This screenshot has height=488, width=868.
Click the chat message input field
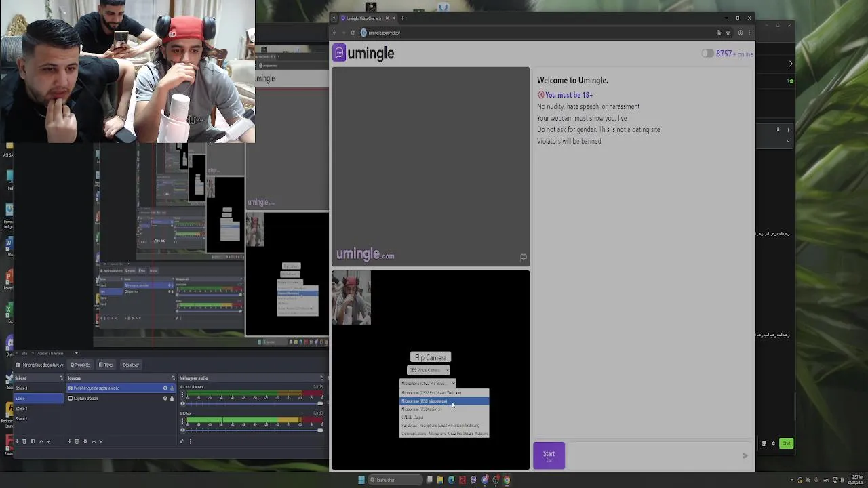651,455
